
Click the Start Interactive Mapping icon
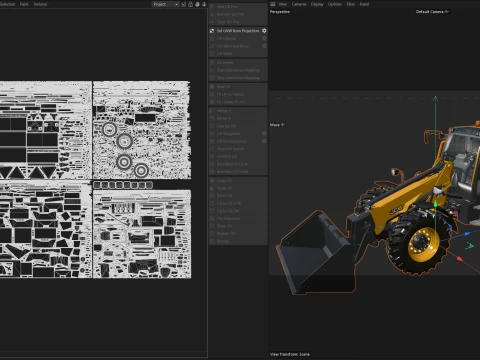(212, 70)
